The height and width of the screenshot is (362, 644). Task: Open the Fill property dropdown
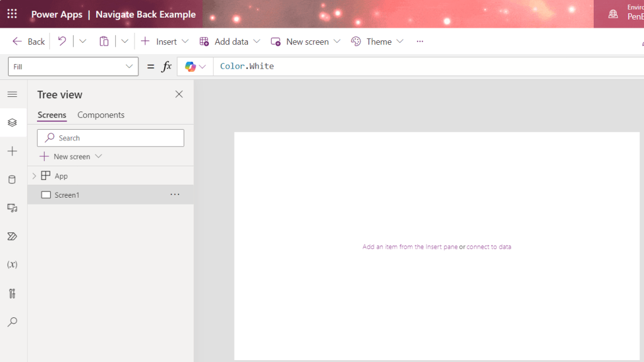(74, 67)
